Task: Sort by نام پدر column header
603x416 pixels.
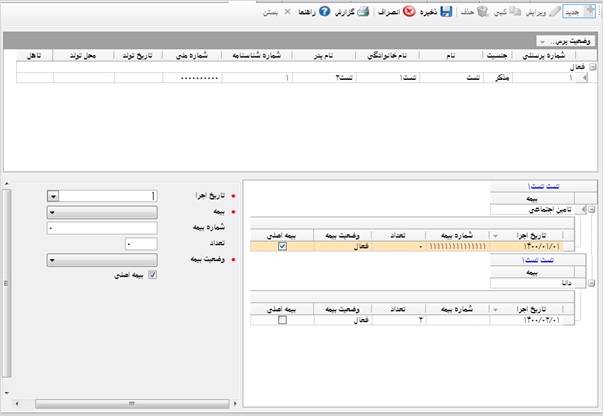Action: (x=323, y=55)
